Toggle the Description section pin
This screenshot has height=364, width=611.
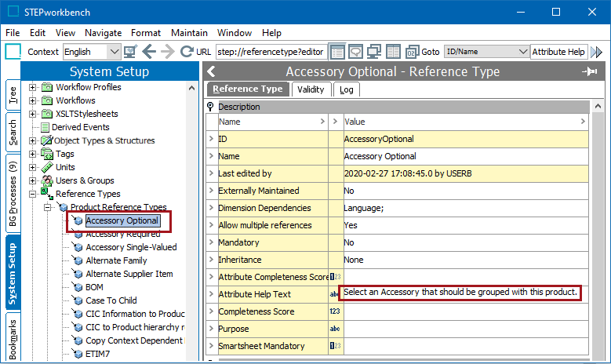(x=211, y=107)
